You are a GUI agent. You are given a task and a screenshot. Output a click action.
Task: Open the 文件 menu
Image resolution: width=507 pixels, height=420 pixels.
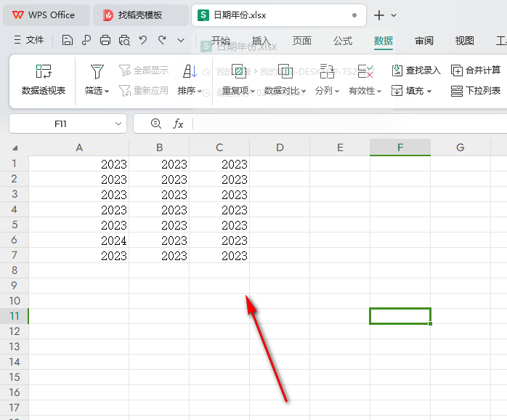[x=29, y=40]
